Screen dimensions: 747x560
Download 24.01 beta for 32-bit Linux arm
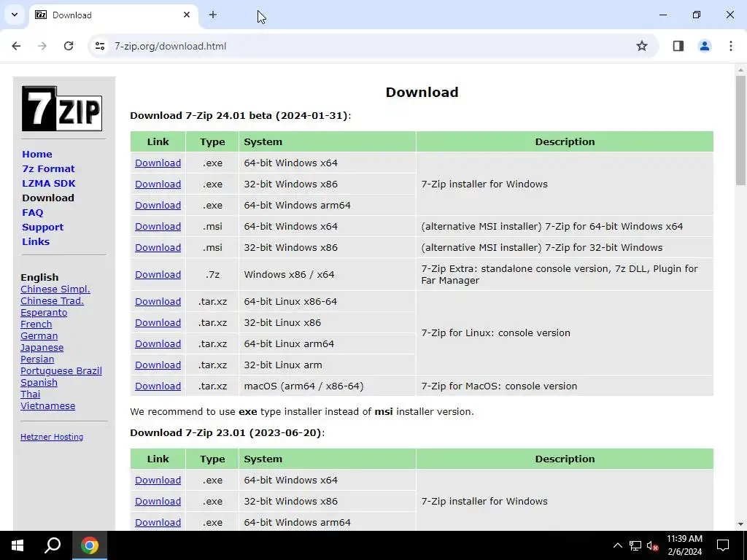tap(158, 365)
